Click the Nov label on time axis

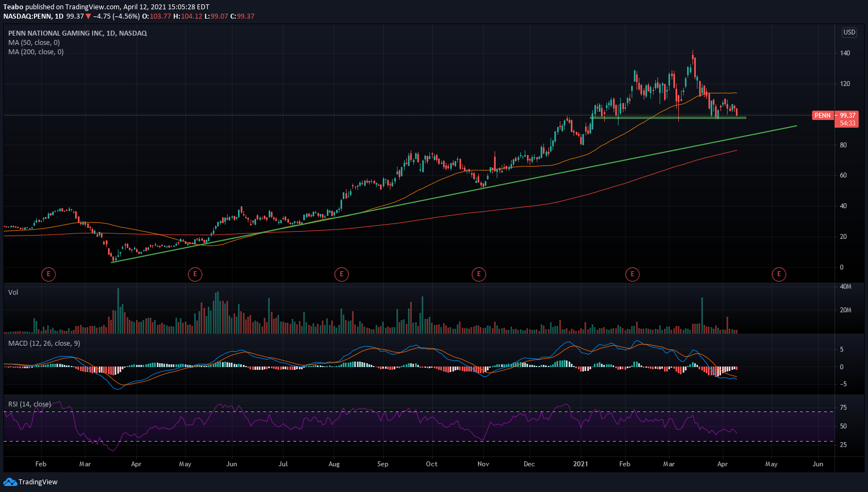483,464
